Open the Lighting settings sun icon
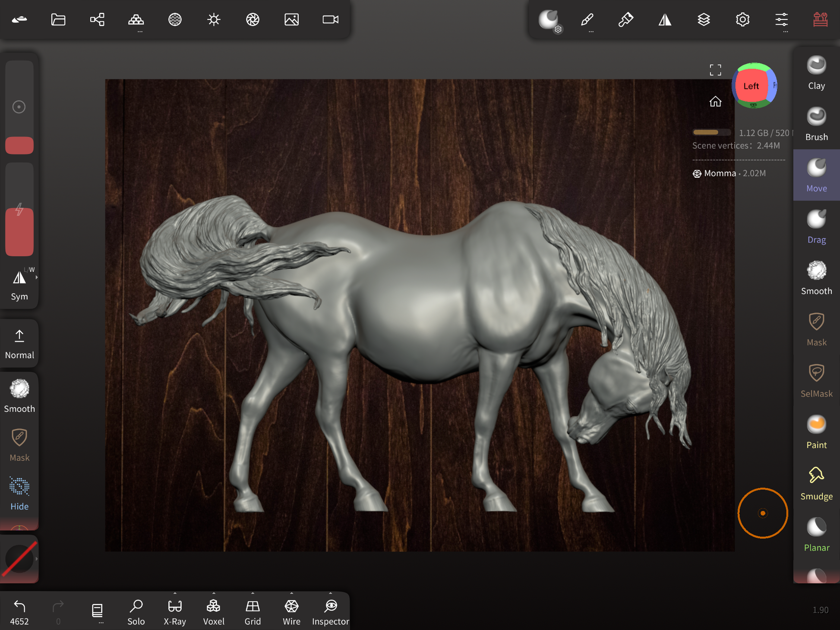The width and height of the screenshot is (840, 630). pos(214,19)
